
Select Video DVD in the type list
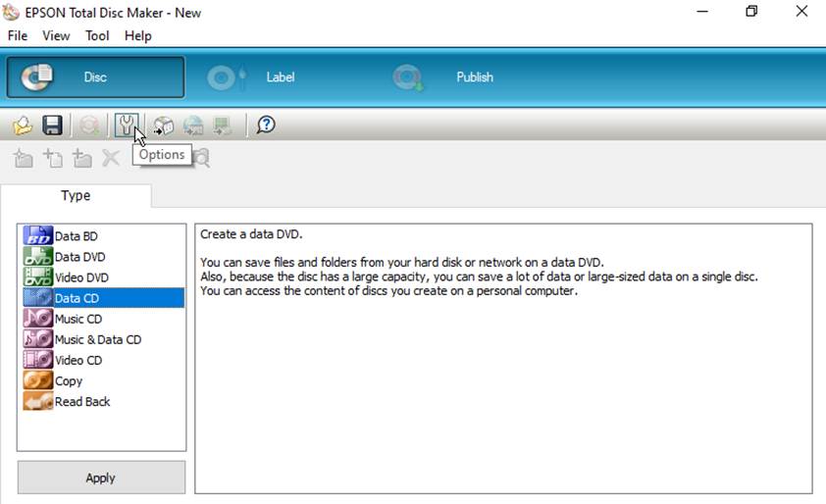point(66,277)
